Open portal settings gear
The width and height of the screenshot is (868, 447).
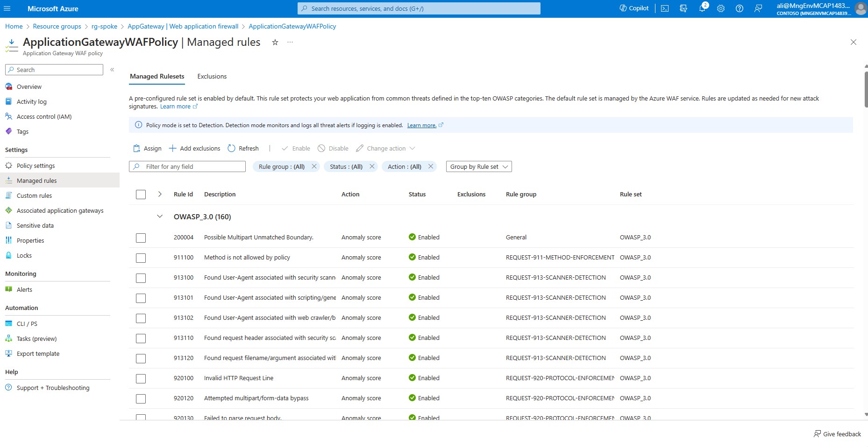pyautogui.click(x=721, y=8)
